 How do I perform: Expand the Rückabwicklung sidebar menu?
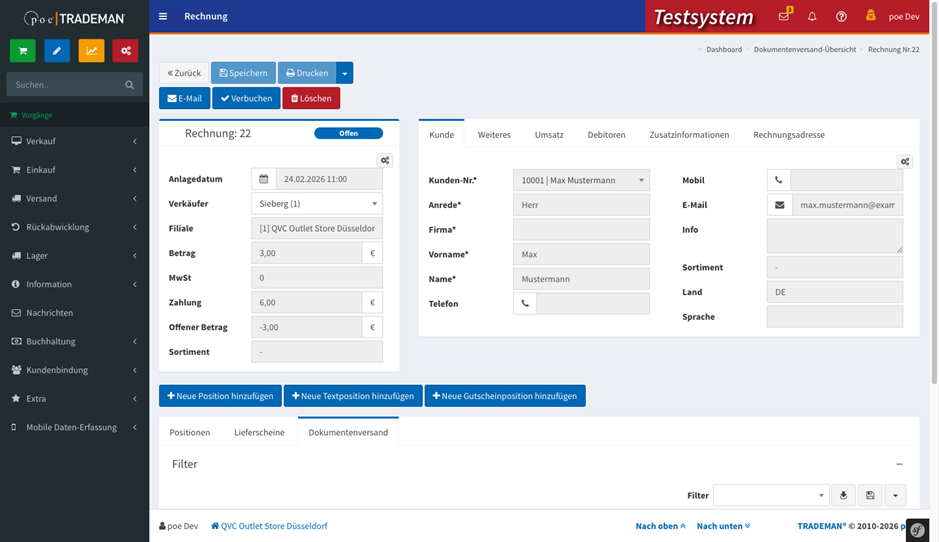(x=74, y=227)
